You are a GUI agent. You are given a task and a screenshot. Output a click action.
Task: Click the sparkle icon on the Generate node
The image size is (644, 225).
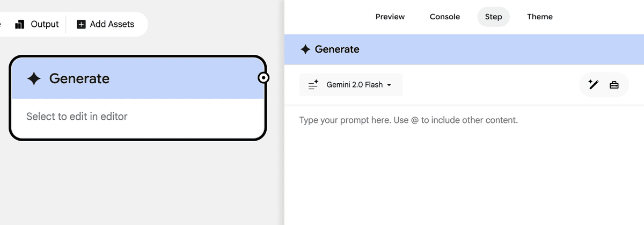[34, 79]
